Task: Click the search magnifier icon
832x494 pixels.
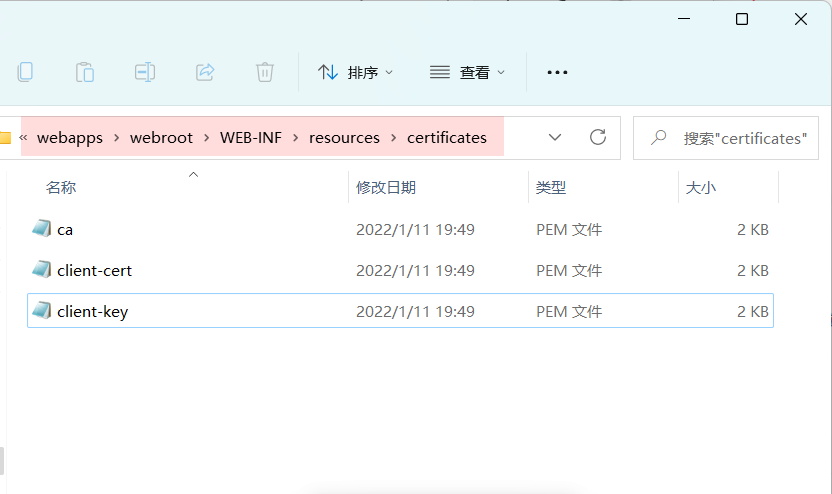Action: 658,137
